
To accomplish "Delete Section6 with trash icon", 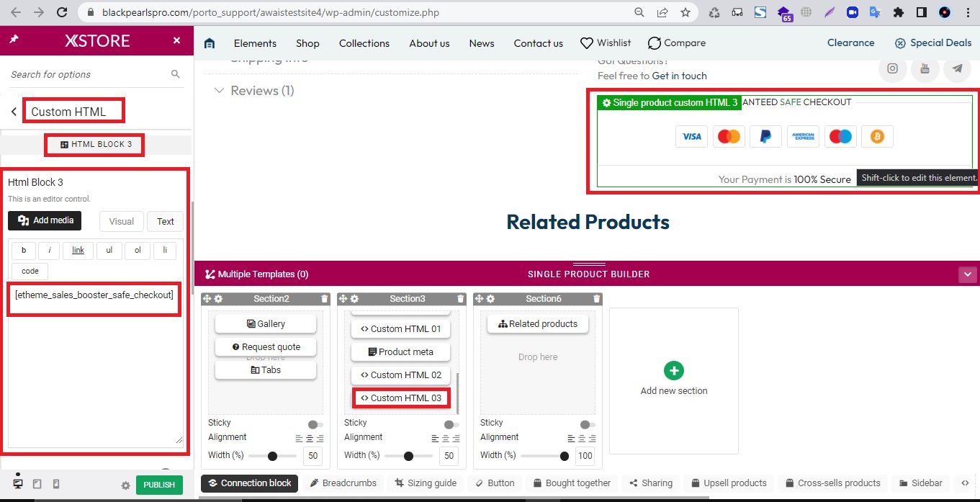I will [596, 299].
